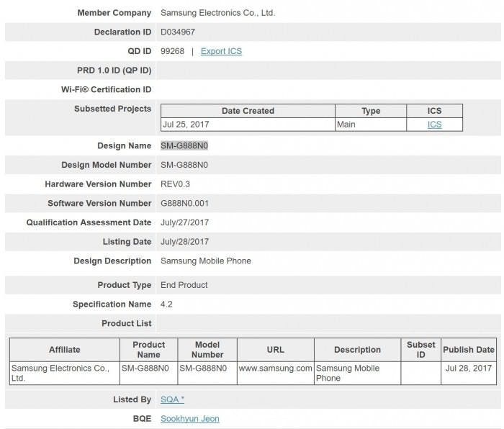Click the Design Description label

112,261
